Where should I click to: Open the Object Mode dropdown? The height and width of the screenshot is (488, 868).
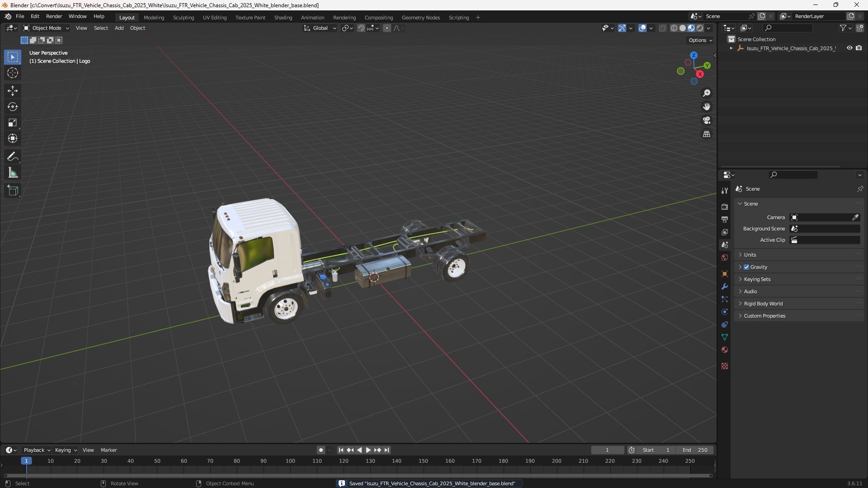tap(46, 28)
